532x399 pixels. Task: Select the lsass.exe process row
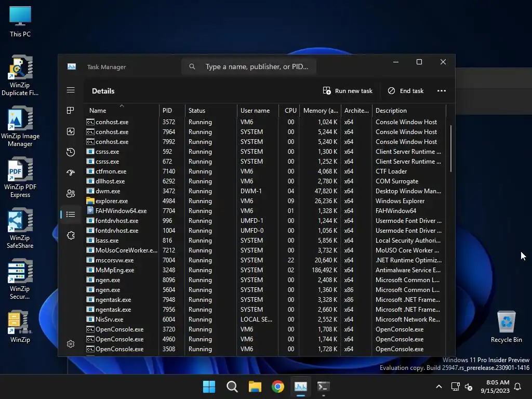264,240
